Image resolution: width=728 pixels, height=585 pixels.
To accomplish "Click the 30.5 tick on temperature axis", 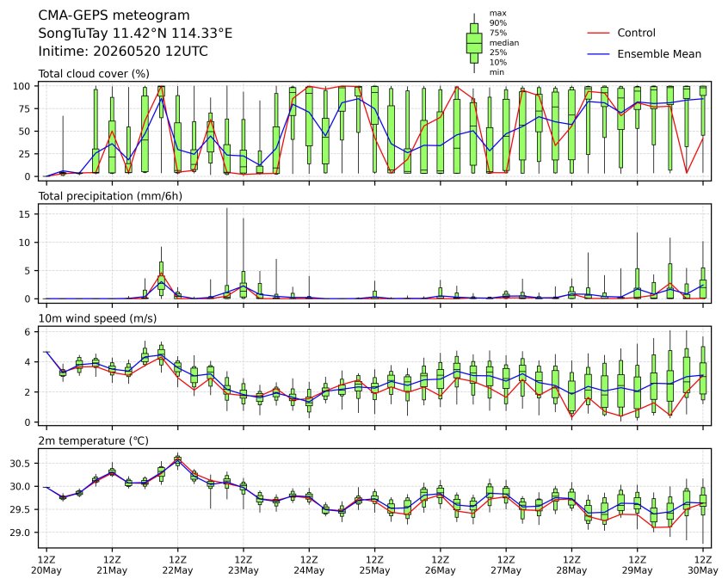I will [20, 464].
